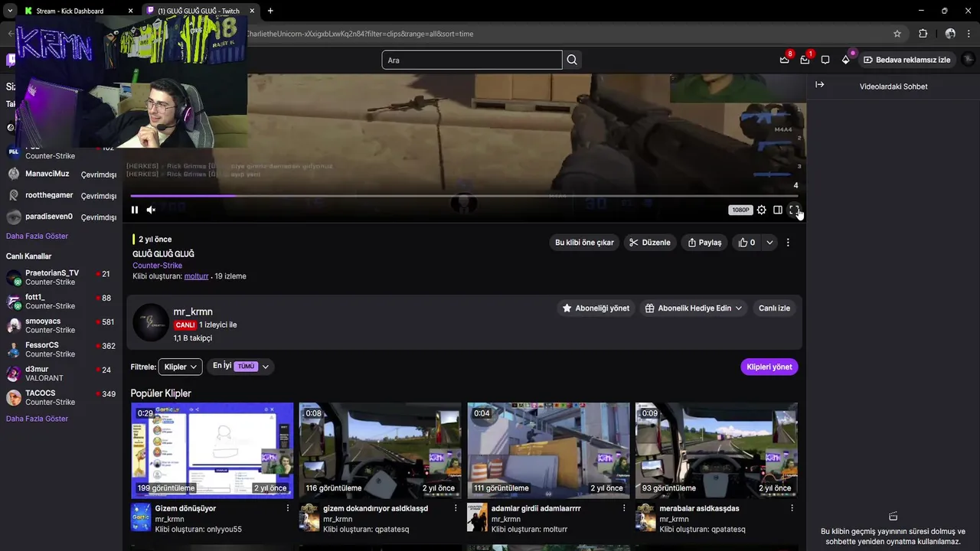Open options for gizem dokandırıyor clip

[456, 508]
